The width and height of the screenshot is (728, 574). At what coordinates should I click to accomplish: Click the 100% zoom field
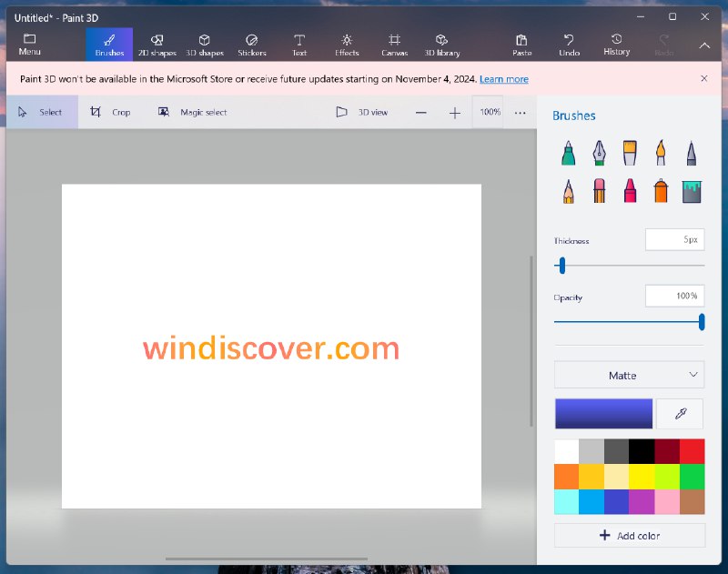tap(489, 112)
